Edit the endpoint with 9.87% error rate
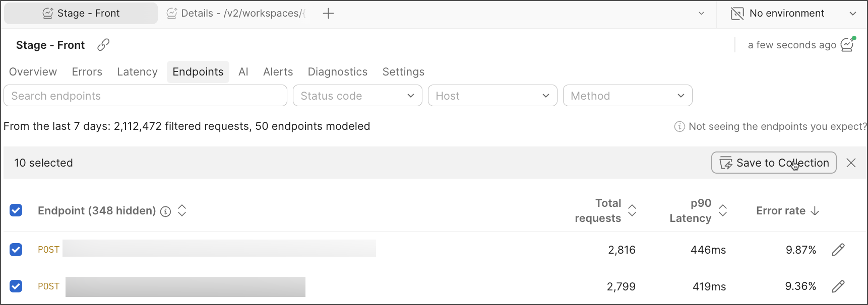 tap(838, 250)
